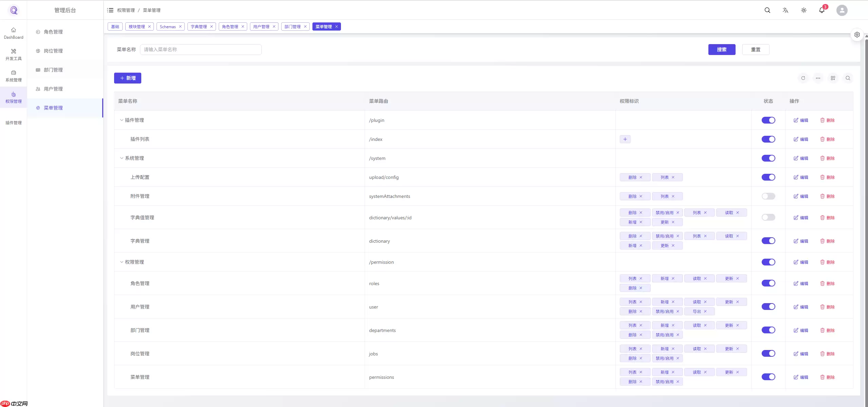This screenshot has width=868, height=407.
Task: Refresh the menu table
Action: (x=803, y=78)
